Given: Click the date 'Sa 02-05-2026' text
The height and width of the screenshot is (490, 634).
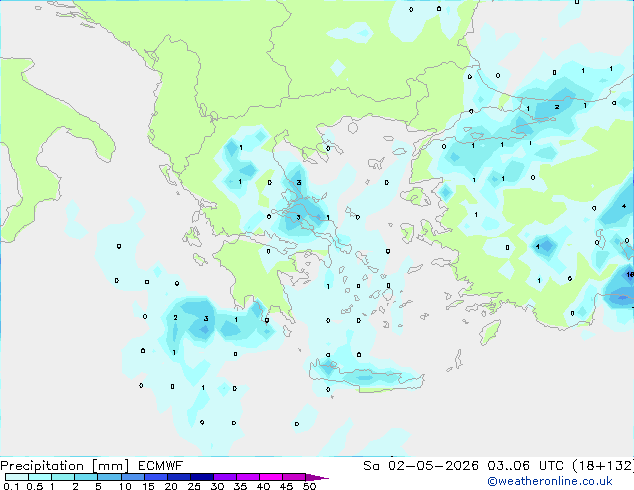Looking at the screenshot, I should click(x=421, y=466).
